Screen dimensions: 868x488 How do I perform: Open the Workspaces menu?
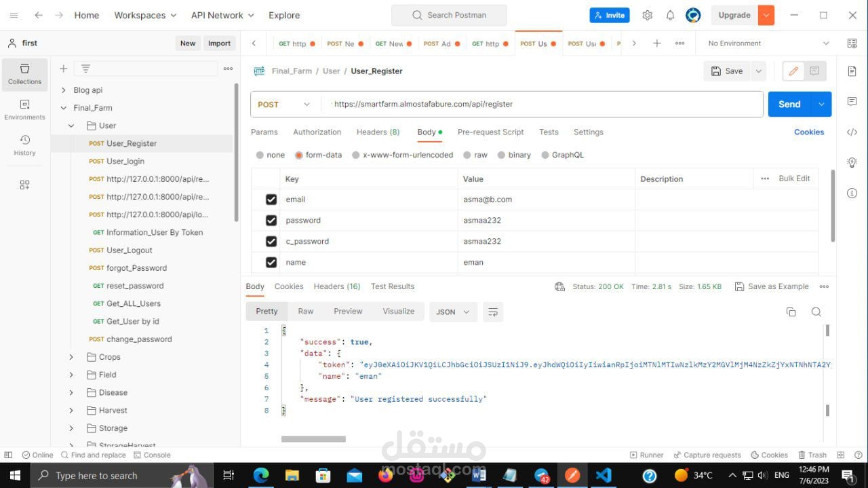tap(145, 15)
